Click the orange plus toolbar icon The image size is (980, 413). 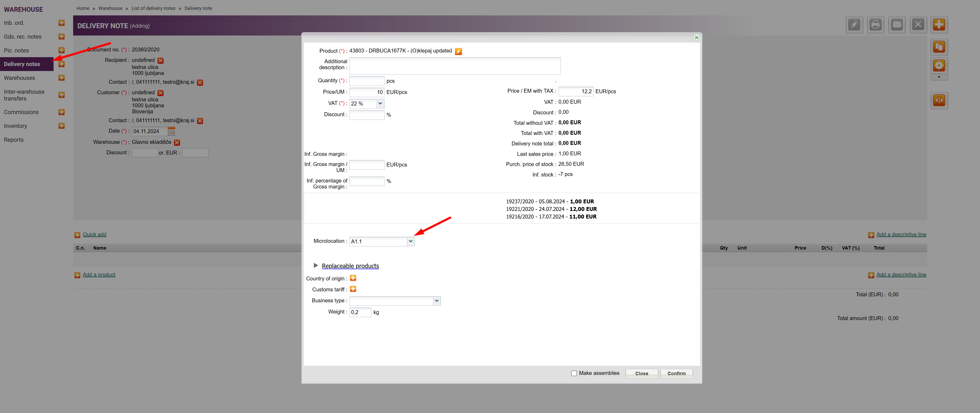pos(939,25)
